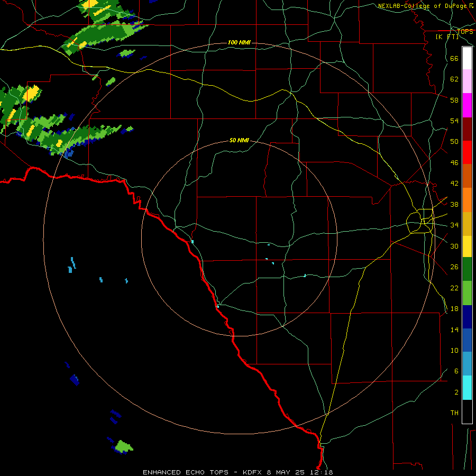Click the legend value '6'
Screen dimensions: 476x476
[x=456, y=371]
